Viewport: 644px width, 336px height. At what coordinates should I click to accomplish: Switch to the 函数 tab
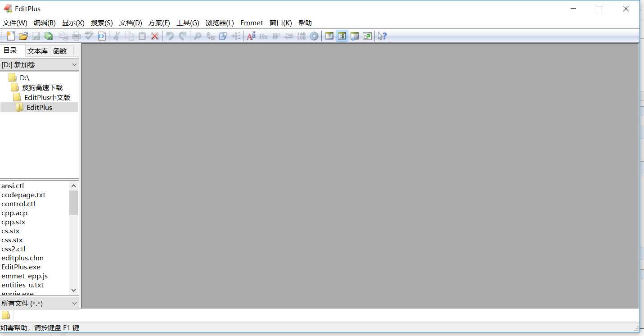(60, 51)
